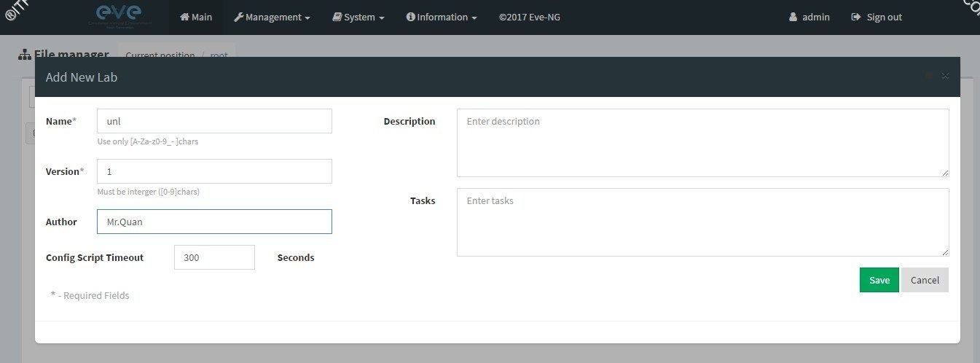Open the Information dropdown menu
This screenshot has height=363, width=980.
[442, 17]
